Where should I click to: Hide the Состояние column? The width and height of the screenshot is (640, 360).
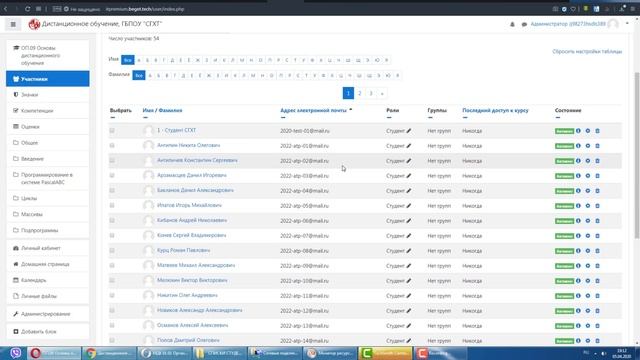tap(558, 118)
